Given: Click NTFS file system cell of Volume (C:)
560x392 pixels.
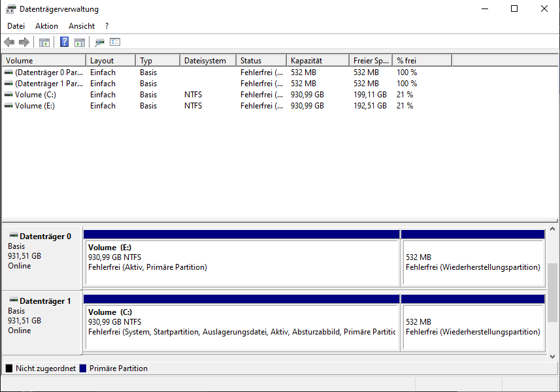Looking at the screenshot, I should coord(193,95).
